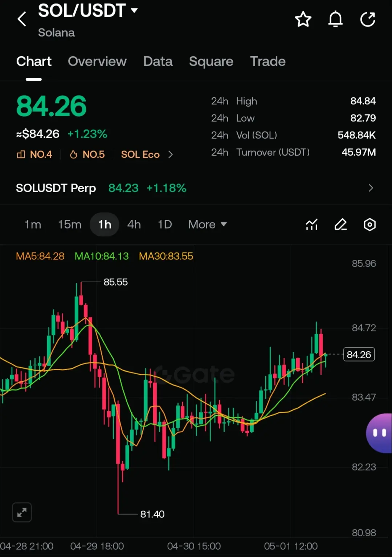
Task: Tap the MA30:83.55 indicator label
Action: 166,256
